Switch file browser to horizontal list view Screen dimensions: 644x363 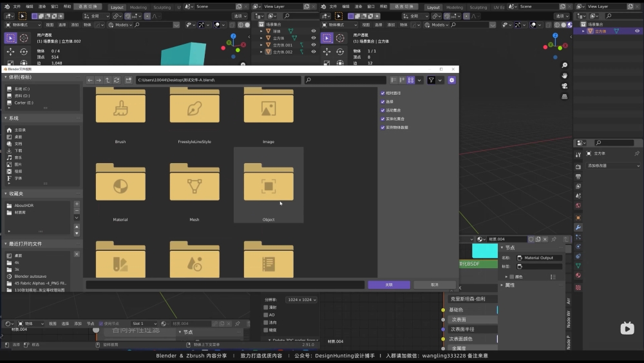pyautogui.click(x=402, y=80)
